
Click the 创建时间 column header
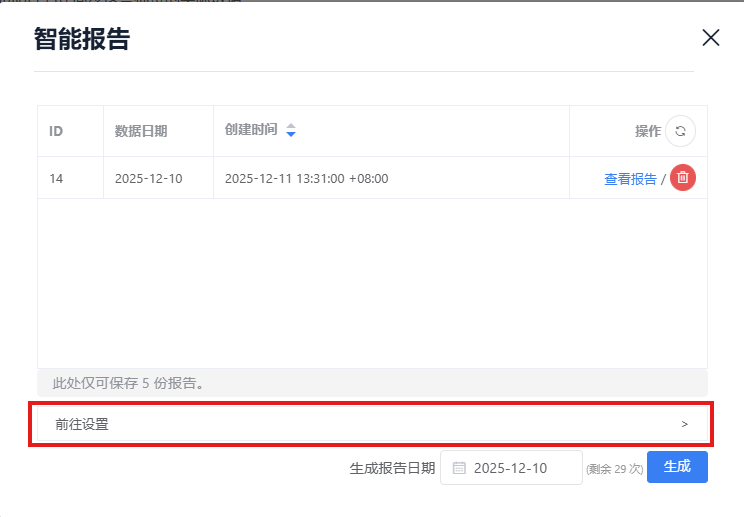(251, 130)
